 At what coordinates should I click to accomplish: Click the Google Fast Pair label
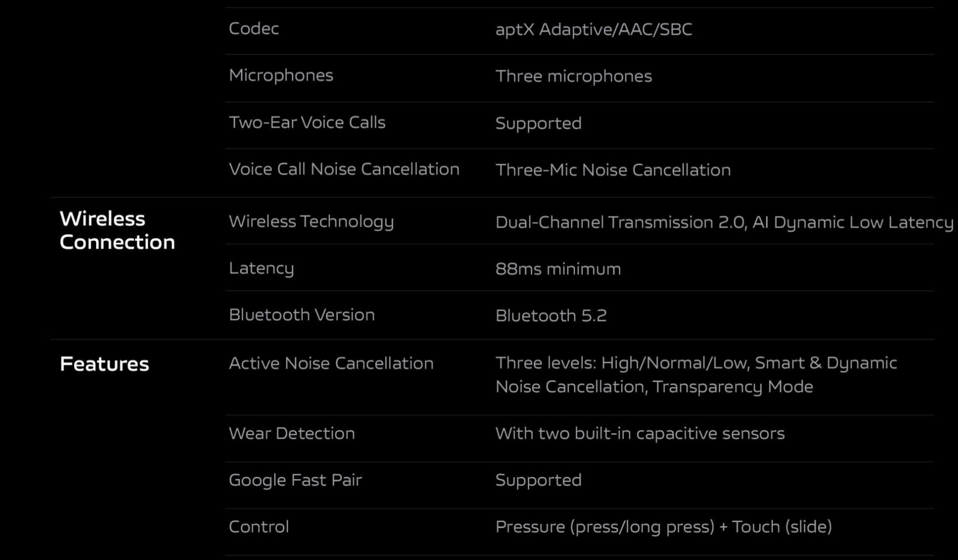click(295, 480)
